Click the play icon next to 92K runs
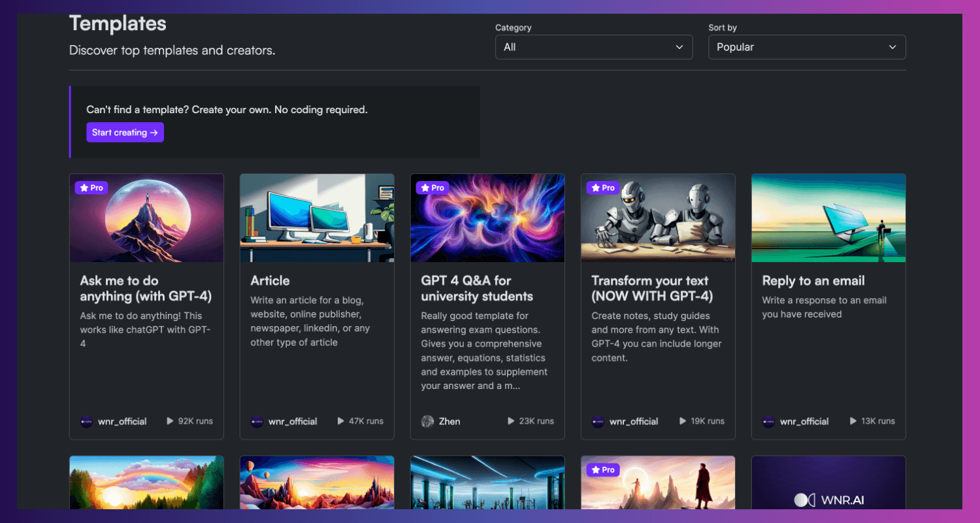980x523 pixels. pyautogui.click(x=171, y=421)
